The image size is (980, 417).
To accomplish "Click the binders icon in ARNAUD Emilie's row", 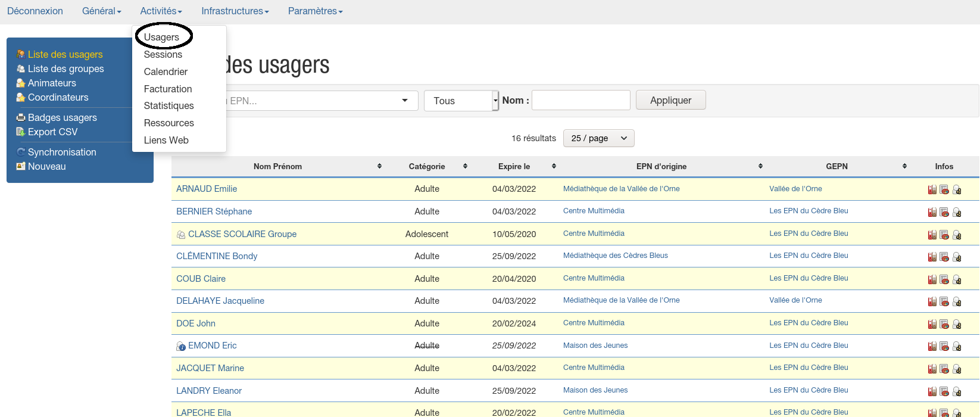I will [932, 189].
